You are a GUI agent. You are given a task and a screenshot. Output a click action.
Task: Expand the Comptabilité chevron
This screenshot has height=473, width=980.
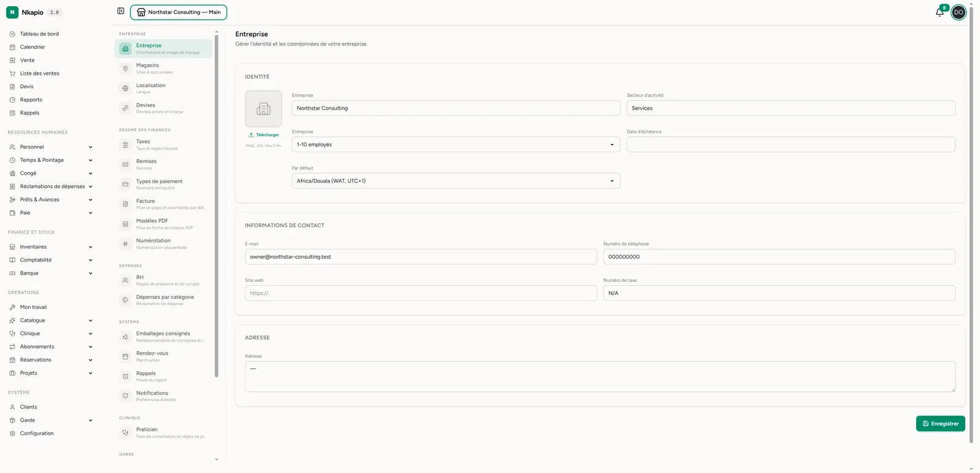[x=91, y=260]
